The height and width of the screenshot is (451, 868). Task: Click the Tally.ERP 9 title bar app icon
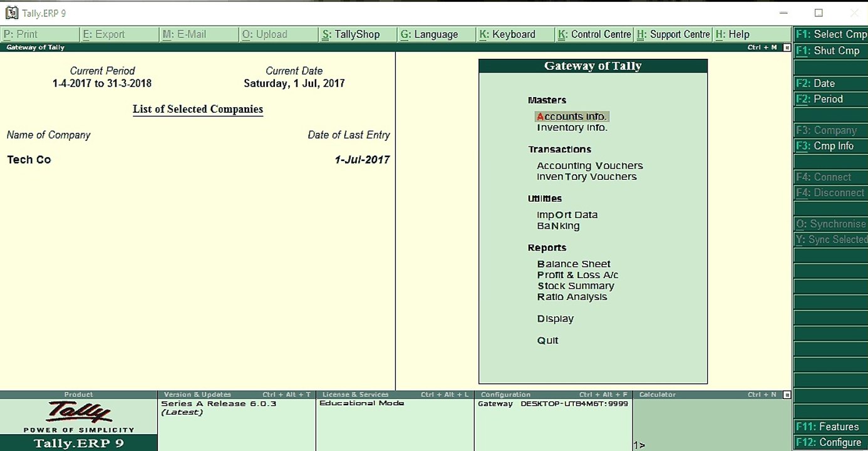pos(11,13)
